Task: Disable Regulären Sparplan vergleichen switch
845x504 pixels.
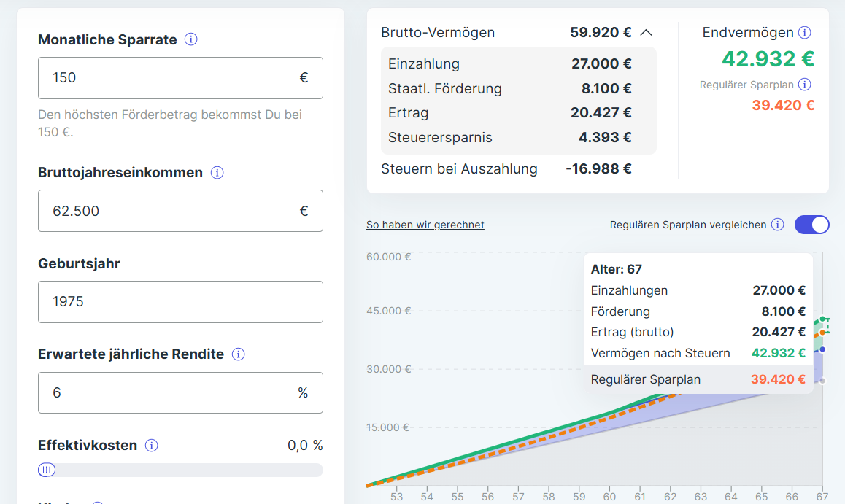Action: click(x=812, y=225)
